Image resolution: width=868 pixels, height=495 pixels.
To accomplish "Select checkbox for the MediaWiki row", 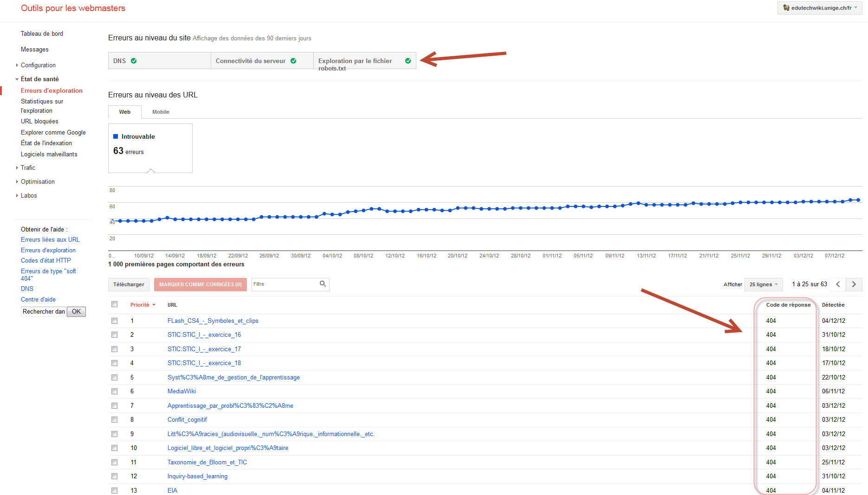I will [x=115, y=391].
